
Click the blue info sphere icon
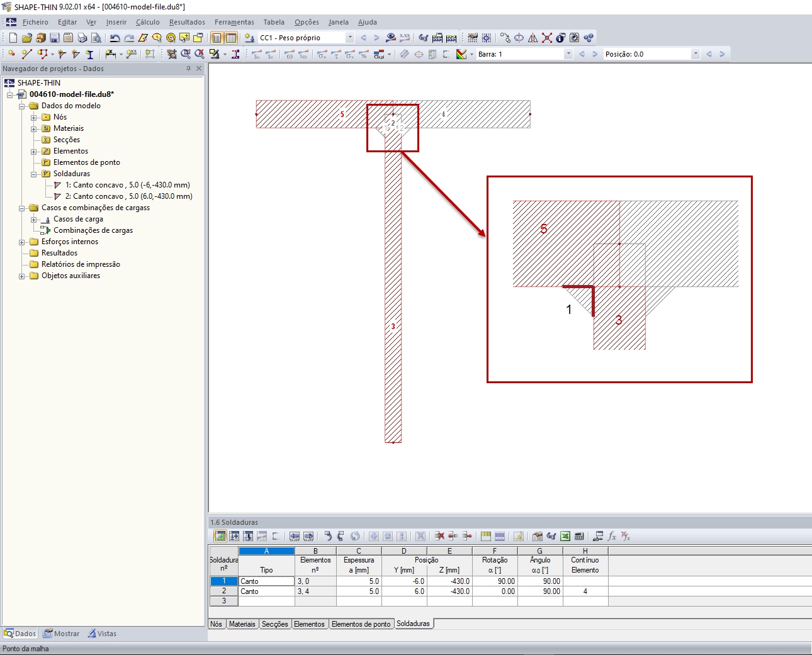point(560,38)
